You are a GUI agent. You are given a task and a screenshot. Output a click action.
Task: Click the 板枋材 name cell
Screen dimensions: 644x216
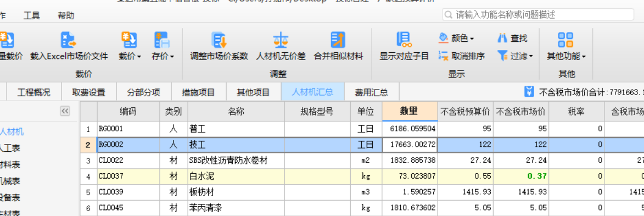pos(236,192)
